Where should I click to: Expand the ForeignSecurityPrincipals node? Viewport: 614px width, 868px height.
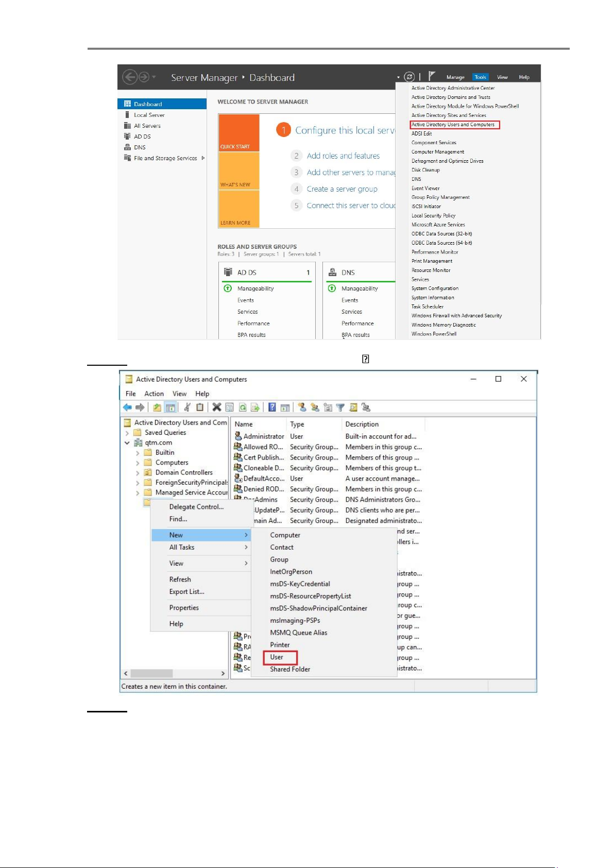point(138,483)
